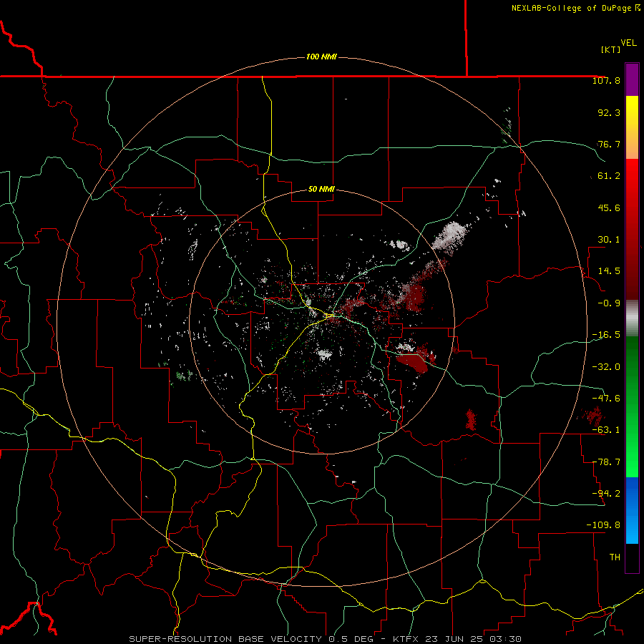Click the SUPER-RESOLUTION BASE VELOCITY caption text

tap(227, 639)
